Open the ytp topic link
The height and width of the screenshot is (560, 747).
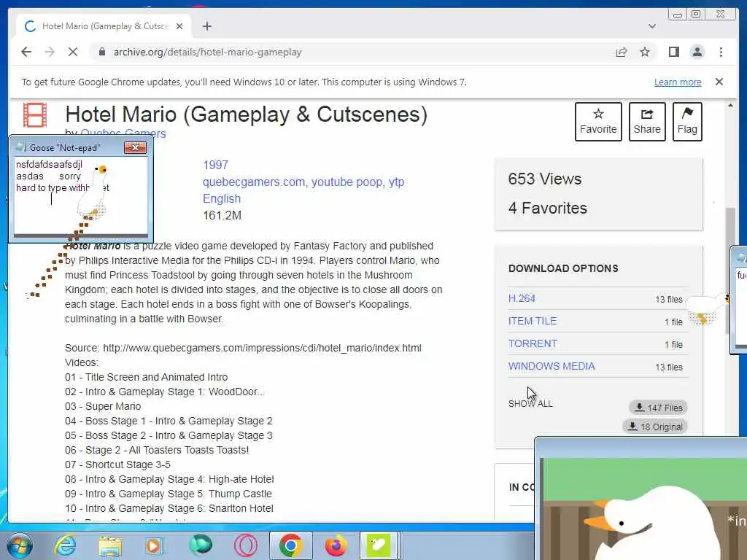(x=396, y=182)
